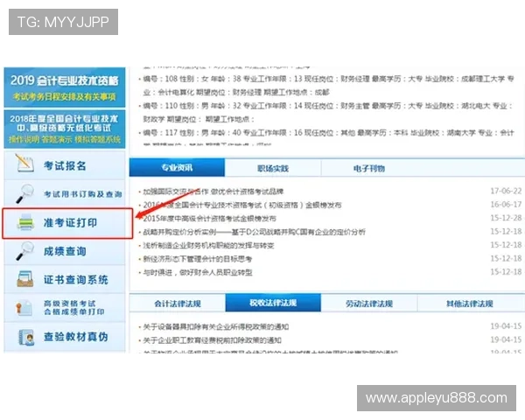The height and width of the screenshot is (420, 525).
Task: Open the notepad icon beside 考试报名
Action: coord(25,163)
